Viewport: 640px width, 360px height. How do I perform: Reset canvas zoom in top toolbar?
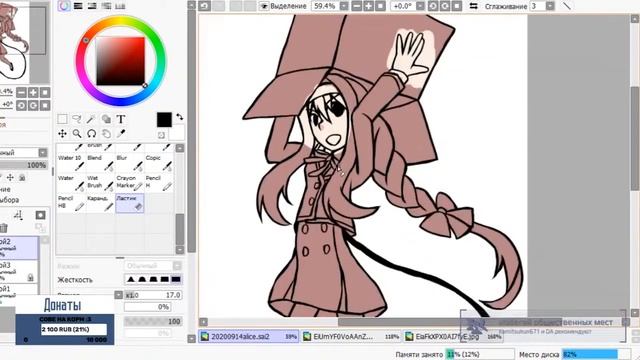click(x=380, y=6)
